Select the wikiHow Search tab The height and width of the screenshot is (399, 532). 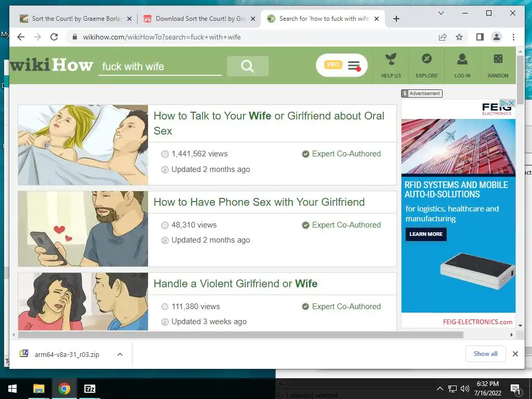[x=324, y=19]
